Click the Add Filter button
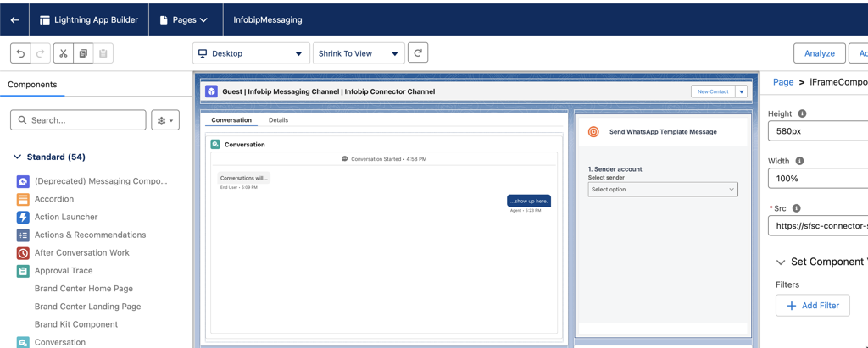This screenshot has height=348, width=868. click(813, 306)
